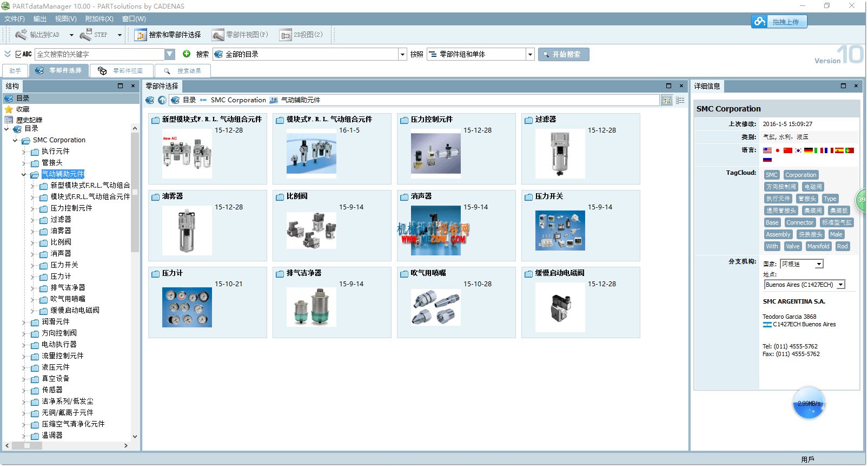The height and width of the screenshot is (467, 868).
Task: Click the 电磁阀 tag in TagCloud
Action: pos(813,187)
